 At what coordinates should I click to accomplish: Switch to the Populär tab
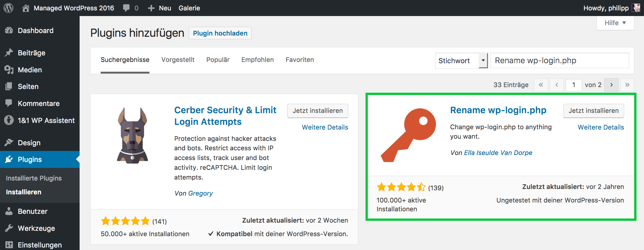(x=218, y=60)
